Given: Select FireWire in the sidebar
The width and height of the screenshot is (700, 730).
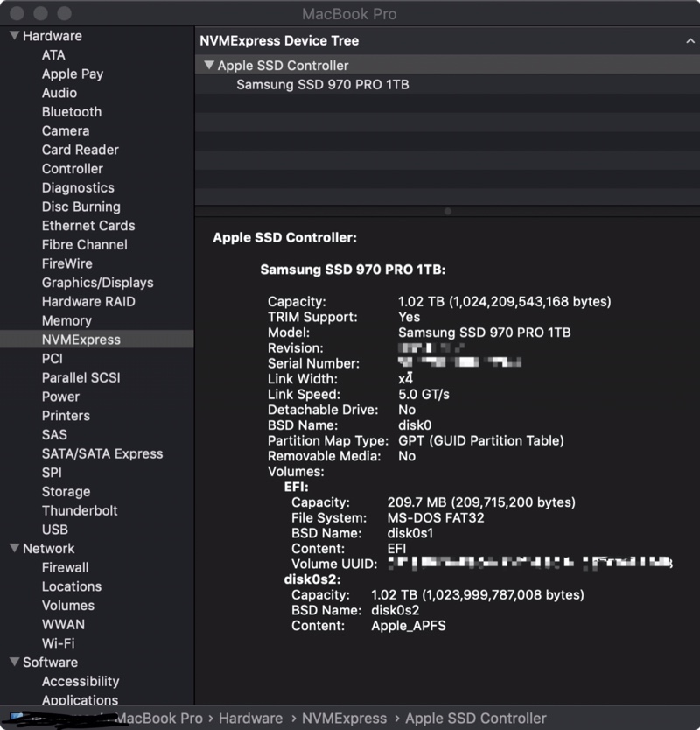Looking at the screenshot, I should (x=67, y=263).
